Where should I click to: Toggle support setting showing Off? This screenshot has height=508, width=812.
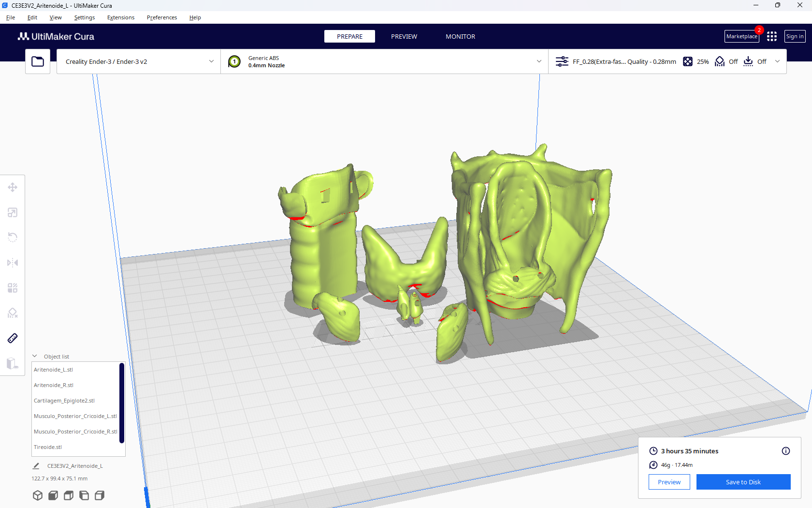click(x=726, y=61)
